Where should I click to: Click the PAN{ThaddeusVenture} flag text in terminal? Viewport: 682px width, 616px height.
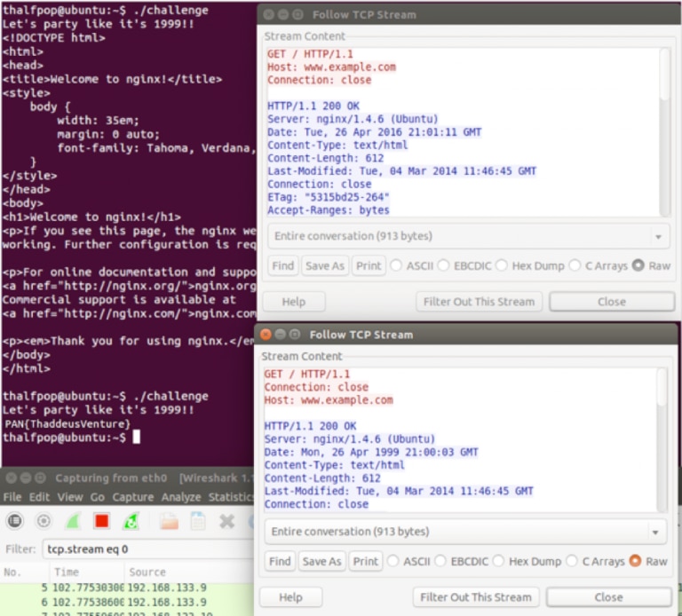pyautogui.click(x=67, y=423)
